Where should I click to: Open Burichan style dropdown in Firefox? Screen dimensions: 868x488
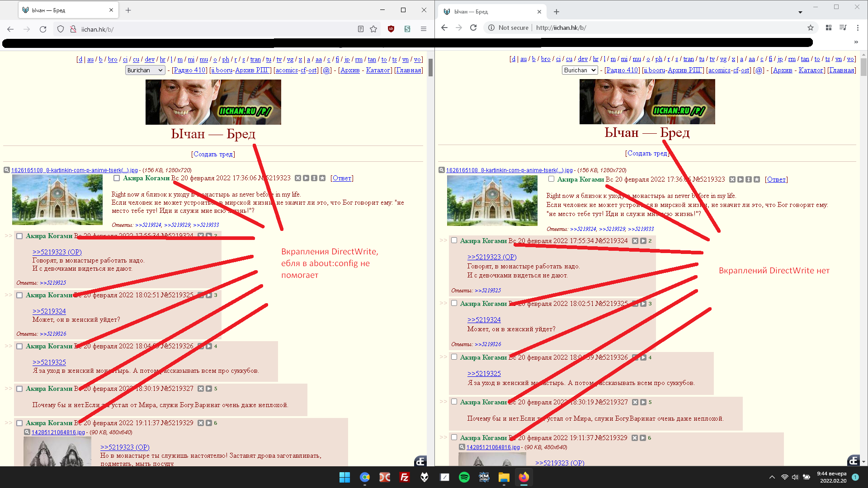pos(145,70)
